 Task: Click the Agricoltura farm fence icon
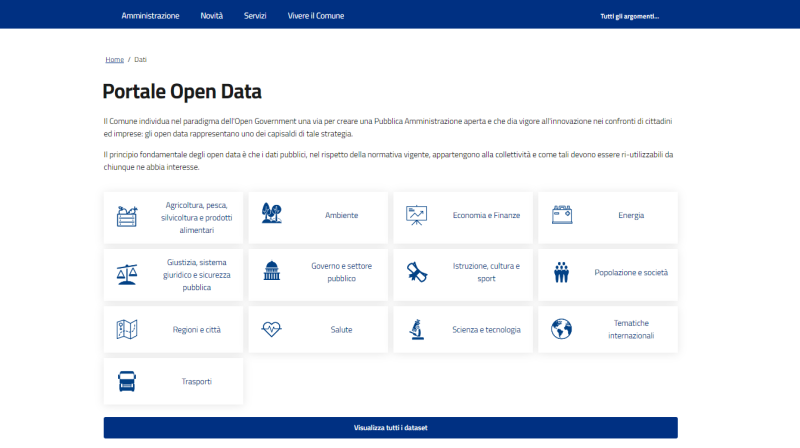pyautogui.click(x=127, y=216)
